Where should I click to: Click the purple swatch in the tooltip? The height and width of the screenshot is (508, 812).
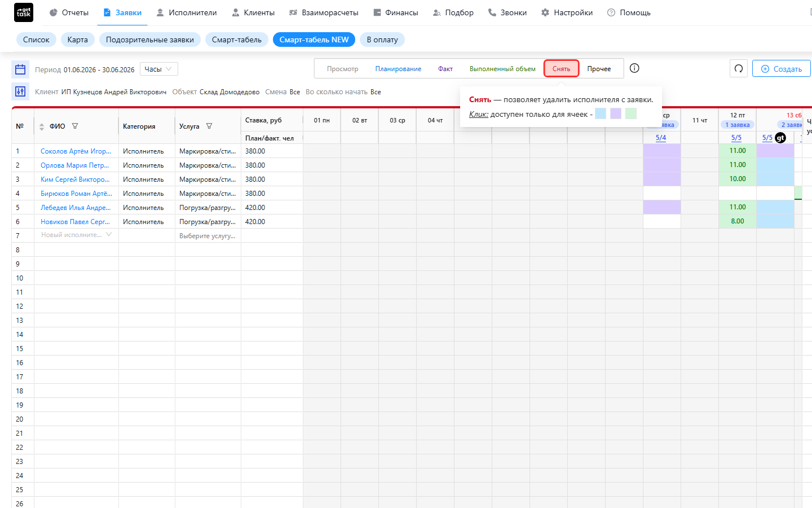click(x=616, y=113)
